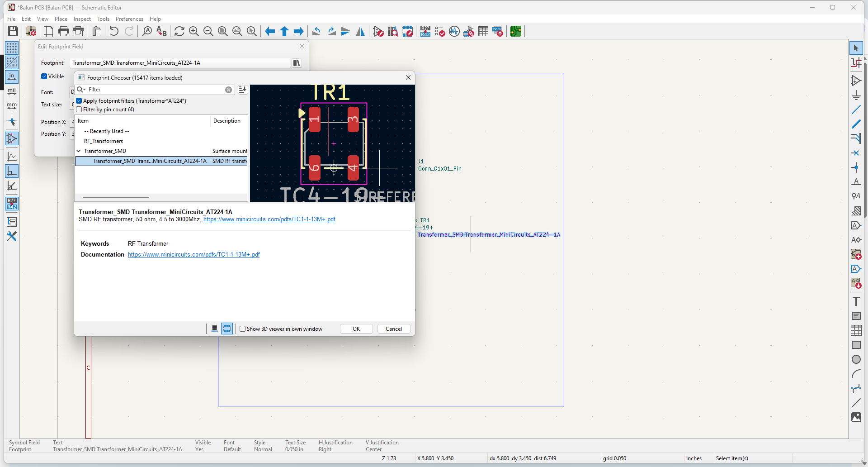The image size is (868, 467).
Task: Click the Undo arrow icon
Action: click(114, 31)
